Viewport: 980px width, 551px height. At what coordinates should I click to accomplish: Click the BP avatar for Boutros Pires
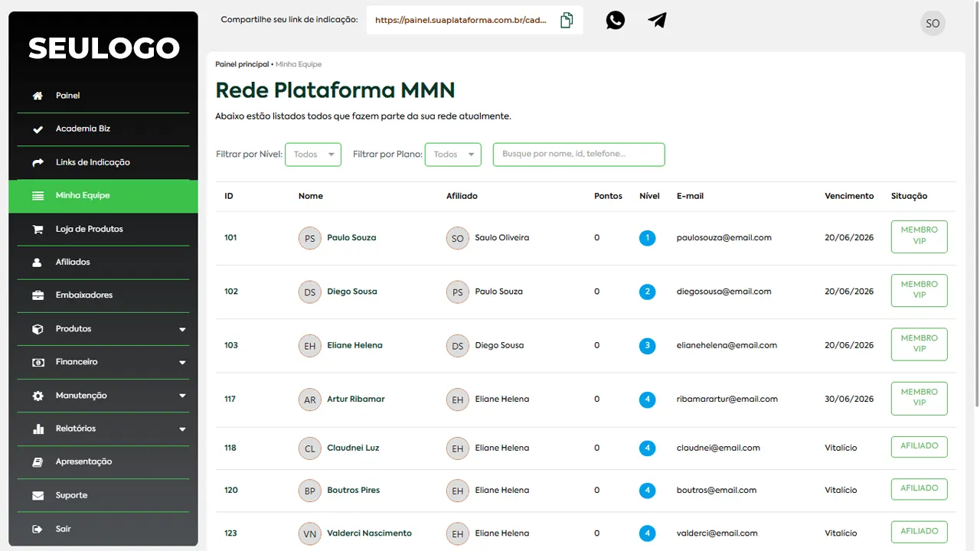click(x=310, y=491)
